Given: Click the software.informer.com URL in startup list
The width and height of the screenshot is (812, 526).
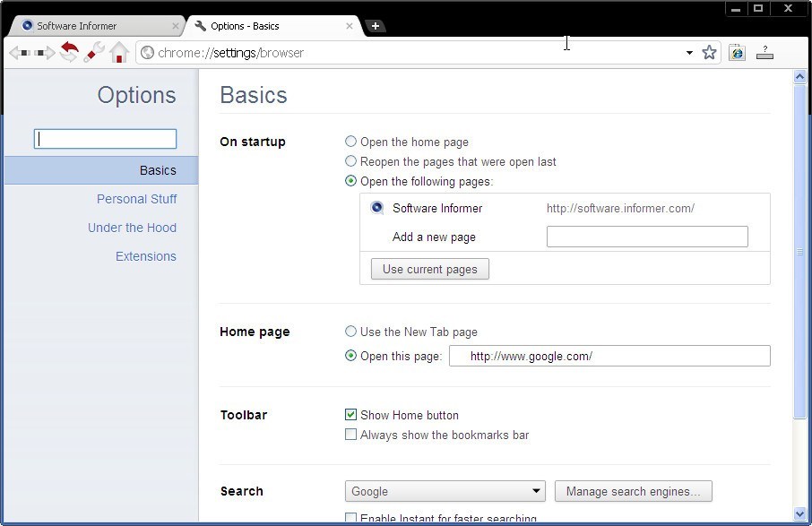Looking at the screenshot, I should [x=620, y=208].
